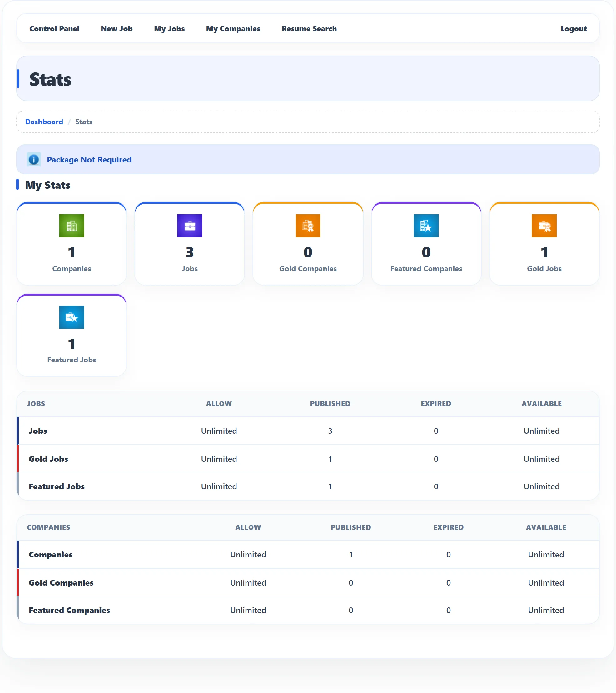Click the blue Featured Jobs star icon
The width and height of the screenshot is (616, 693).
[x=72, y=317]
